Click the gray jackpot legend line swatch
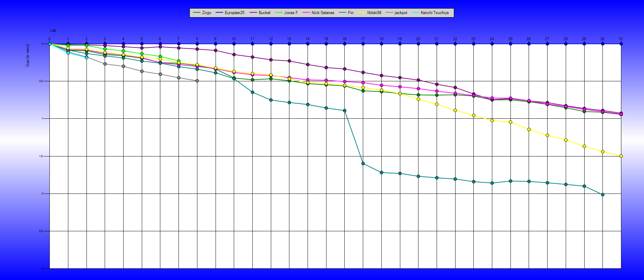This screenshot has height=280, width=644. coord(389,13)
